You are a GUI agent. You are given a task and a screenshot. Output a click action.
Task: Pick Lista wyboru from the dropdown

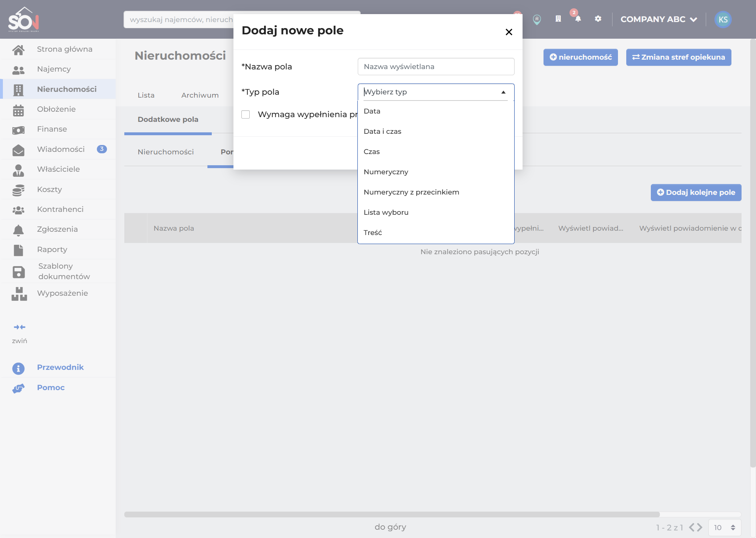coord(436,213)
